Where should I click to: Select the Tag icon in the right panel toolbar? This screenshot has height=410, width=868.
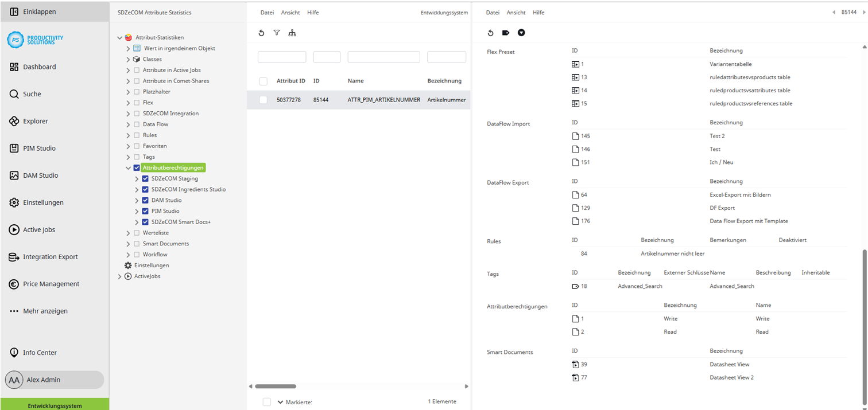pyautogui.click(x=506, y=33)
